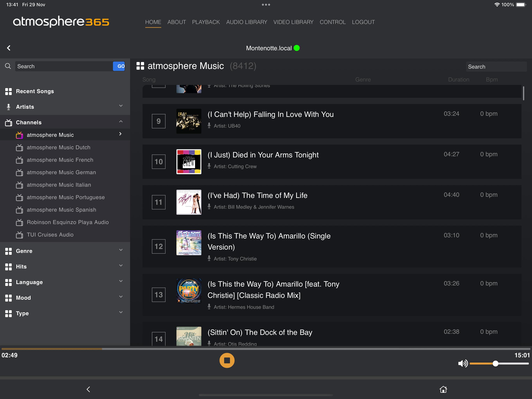Click the "Artist: Hermes House Band" label
This screenshot has width=532, height=399.
click(x=244, y=307)
